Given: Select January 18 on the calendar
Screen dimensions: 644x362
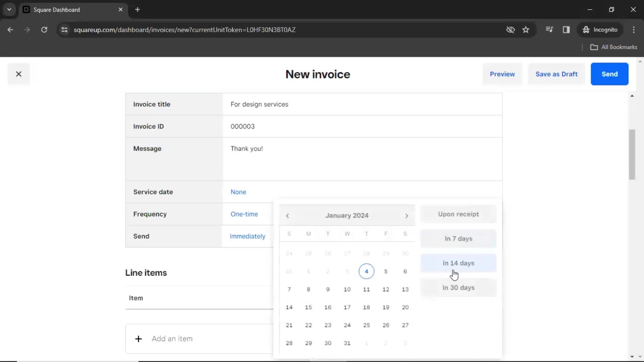Looking at the screenshot, I should pyautogui.click(x=366, y=307).
